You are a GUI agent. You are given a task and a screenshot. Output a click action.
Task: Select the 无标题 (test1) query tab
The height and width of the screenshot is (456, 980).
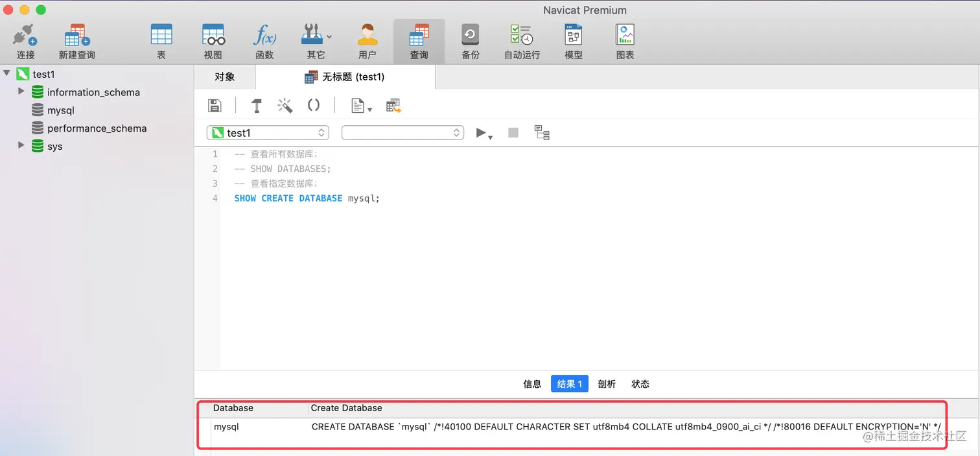pos(345,77)
